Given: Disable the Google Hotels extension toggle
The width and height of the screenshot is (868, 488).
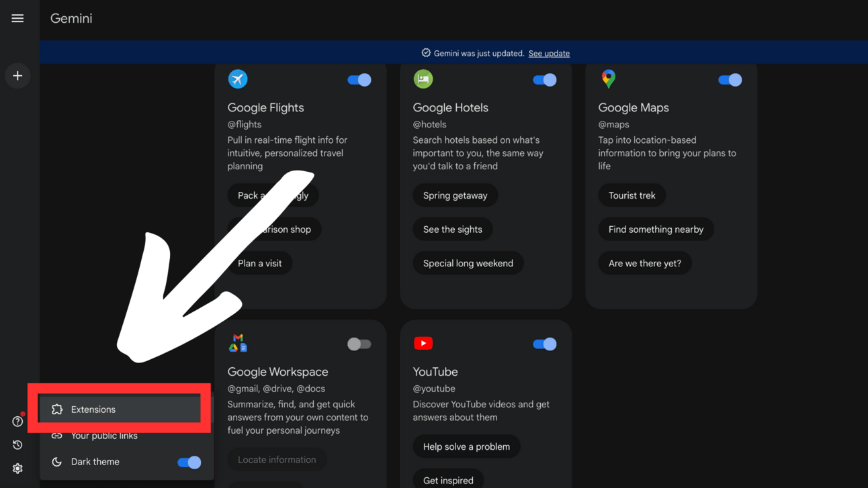Looking at the screenshot, I should [545, 80].
